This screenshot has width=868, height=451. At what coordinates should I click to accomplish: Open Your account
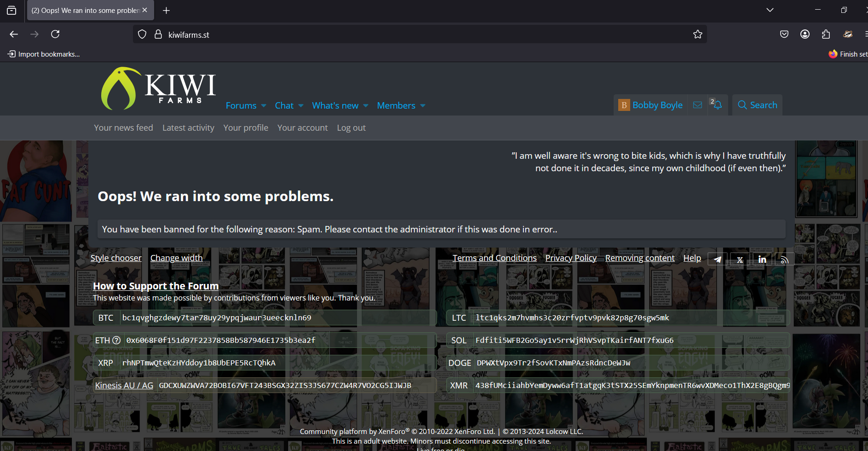(x=303, y=128)
